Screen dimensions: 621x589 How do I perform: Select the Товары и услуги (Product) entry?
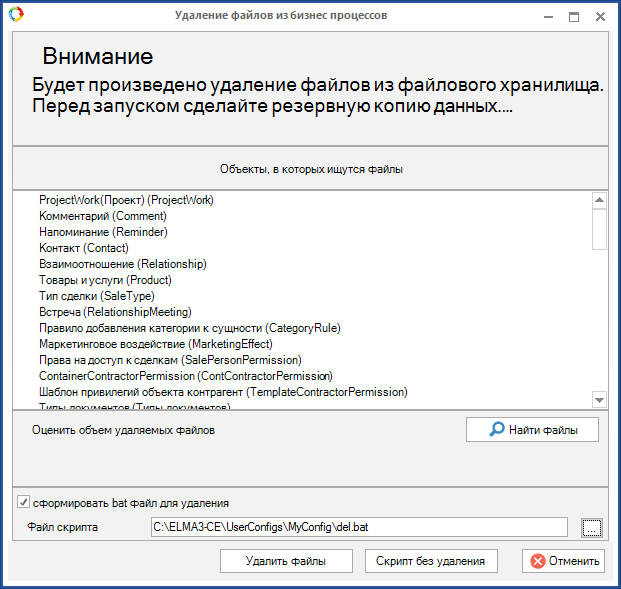(105, 280)
